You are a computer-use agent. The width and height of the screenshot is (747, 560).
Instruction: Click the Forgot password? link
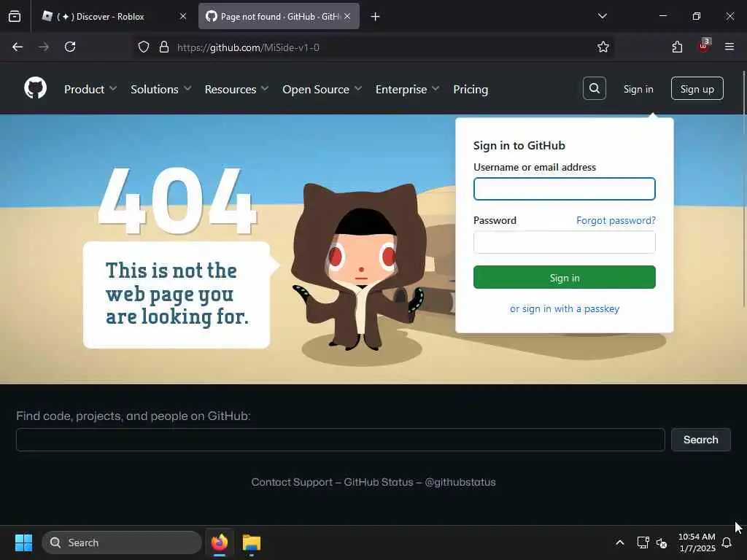[616, 220]
